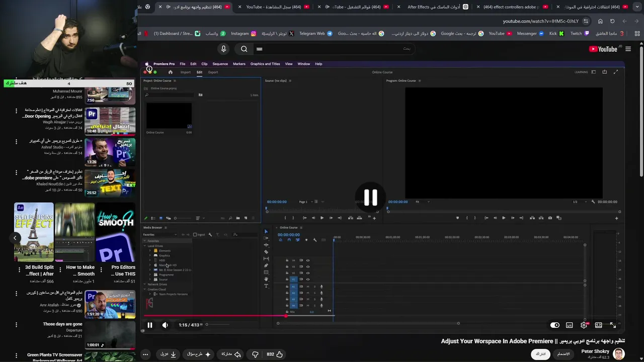
Task: Open the Instagram bookmark
Action: (x=244, y=34)
